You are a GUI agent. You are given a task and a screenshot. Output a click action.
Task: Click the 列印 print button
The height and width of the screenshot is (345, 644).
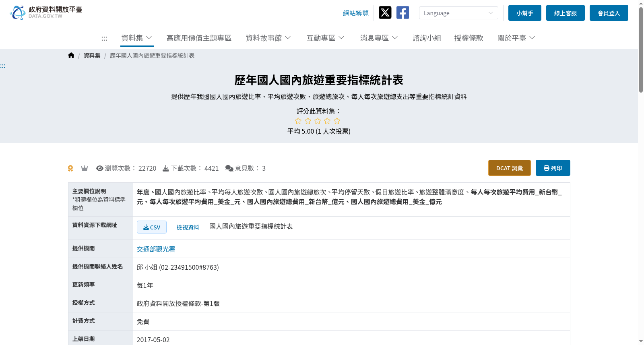[553, 168]
